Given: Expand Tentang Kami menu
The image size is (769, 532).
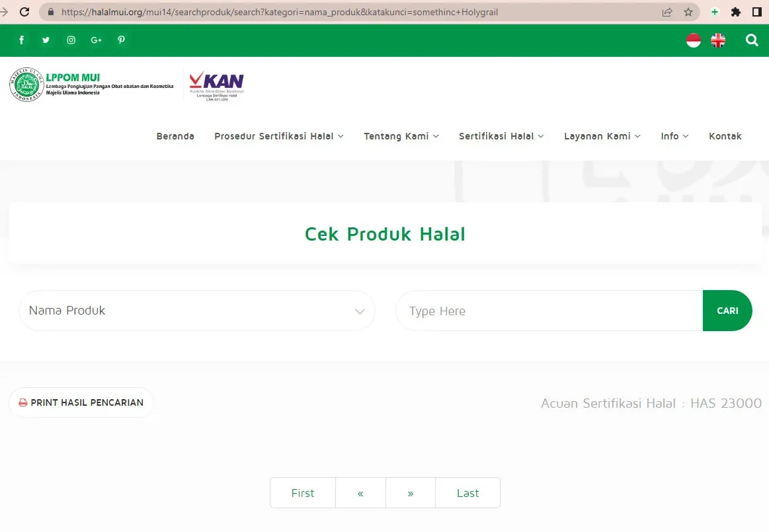Looking at the screenshot, I should coord(401,136).
